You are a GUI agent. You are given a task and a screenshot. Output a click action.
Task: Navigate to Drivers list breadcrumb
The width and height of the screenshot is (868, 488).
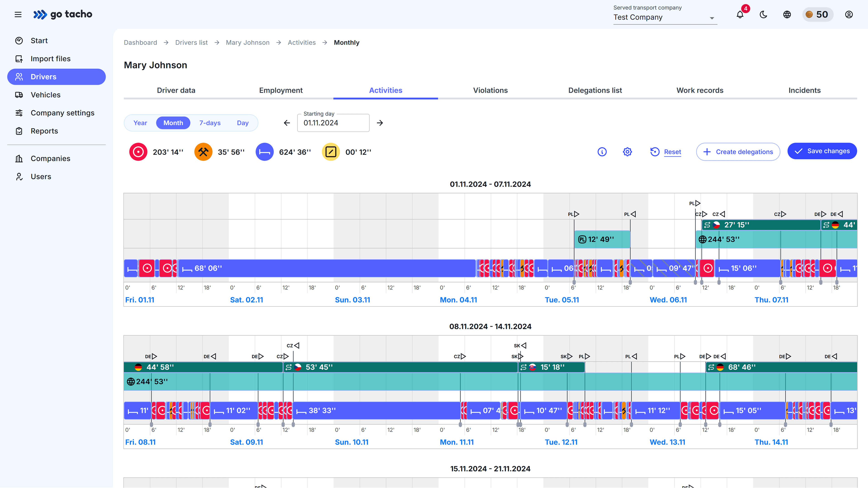(x=191, y=43)
